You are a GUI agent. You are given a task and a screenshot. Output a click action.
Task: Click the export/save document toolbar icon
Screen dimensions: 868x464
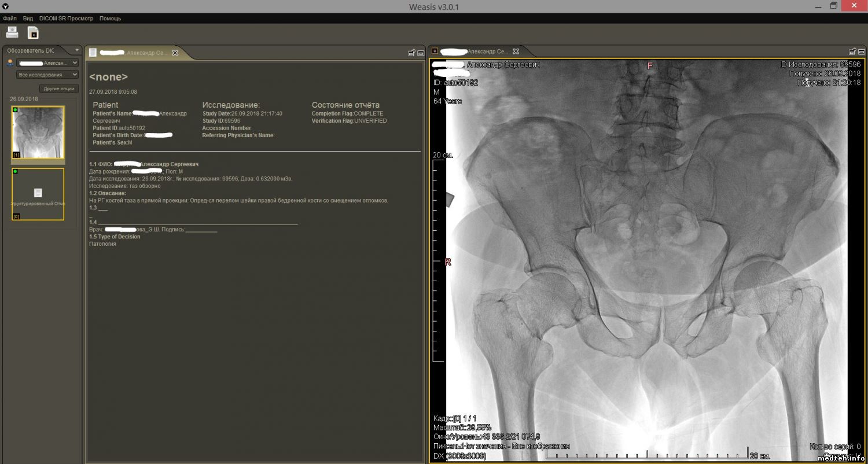coord(34,33)
